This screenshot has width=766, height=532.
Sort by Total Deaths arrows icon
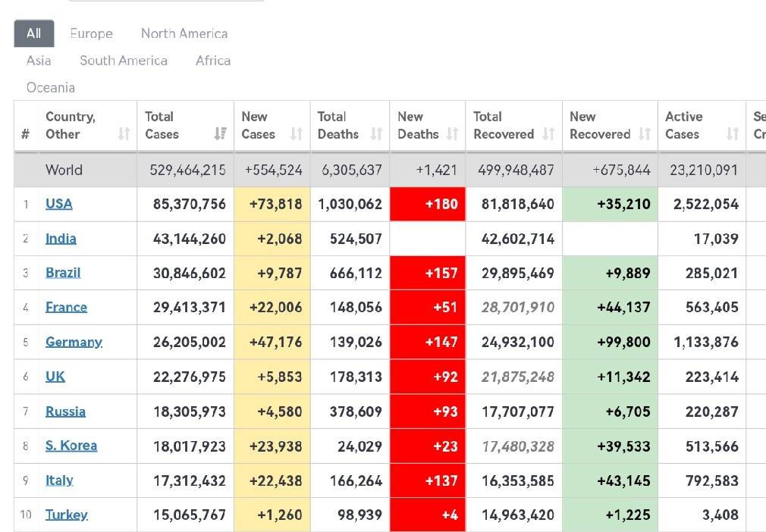point(376,134)
